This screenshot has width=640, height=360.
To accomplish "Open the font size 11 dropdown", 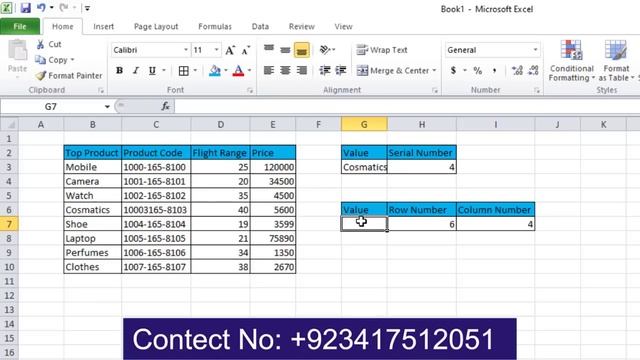I will coord(216,50).
